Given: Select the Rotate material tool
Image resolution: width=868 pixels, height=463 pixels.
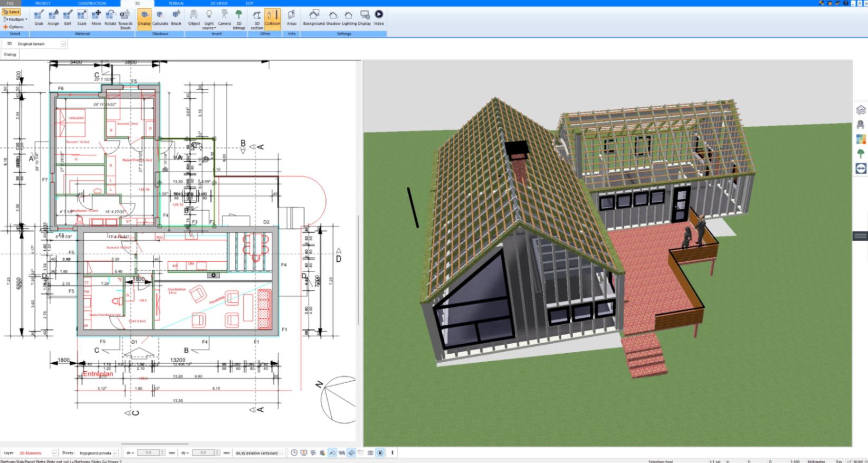Looking at the screenshot, I should 110,17.
